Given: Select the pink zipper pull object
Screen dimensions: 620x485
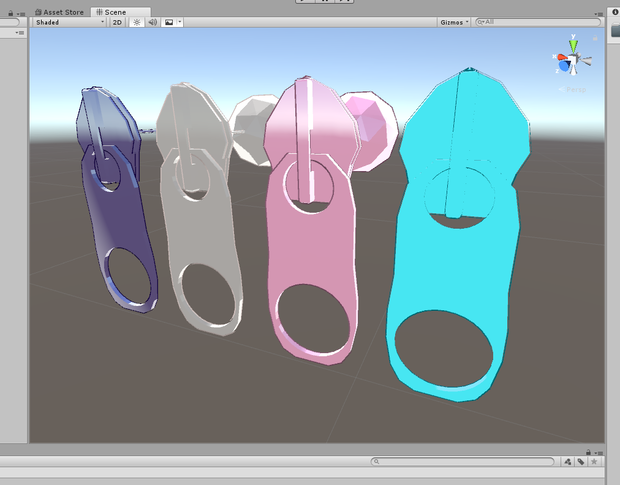Looking at the screenshot, I should tap(312, 221).
